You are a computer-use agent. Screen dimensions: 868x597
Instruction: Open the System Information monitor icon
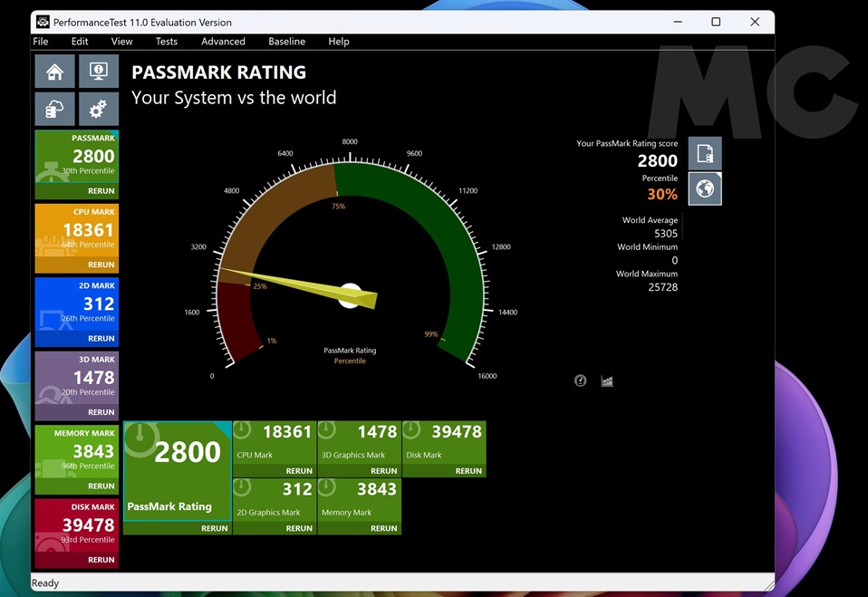[x=98, y=72]
